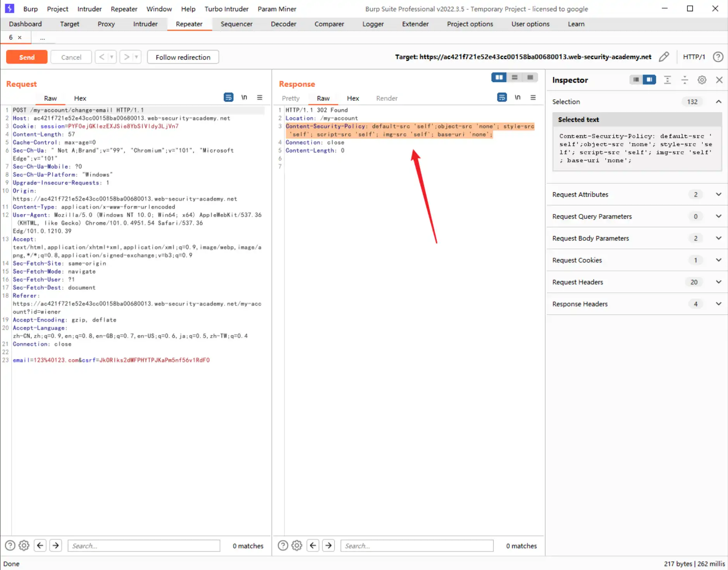The image size is (728, 570).
Task: Switch to the Extender tab
Action: tap(415, 24)
